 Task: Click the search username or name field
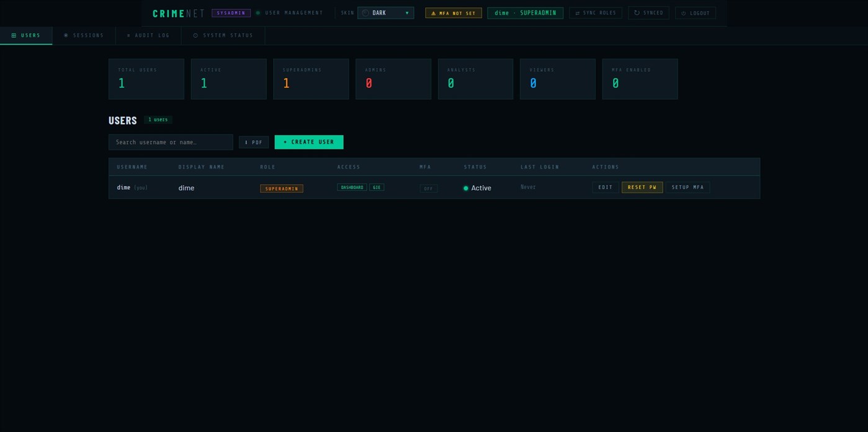(x=171, y=142)
